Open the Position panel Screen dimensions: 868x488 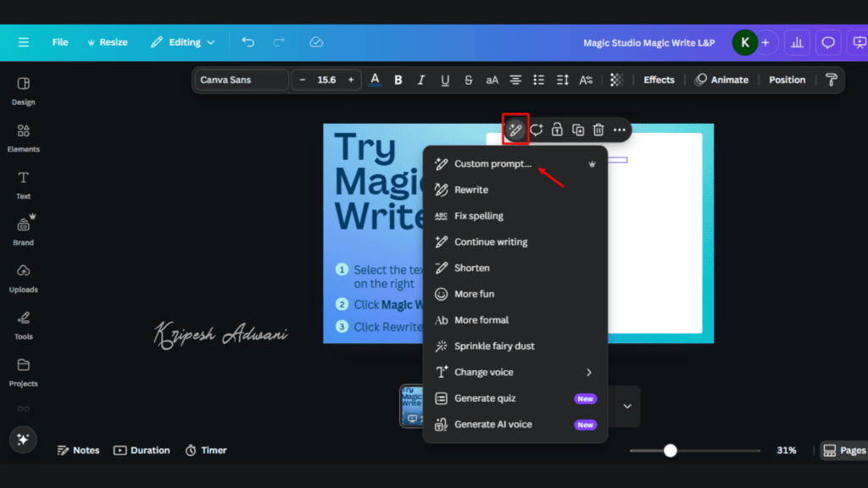[787, 79]
